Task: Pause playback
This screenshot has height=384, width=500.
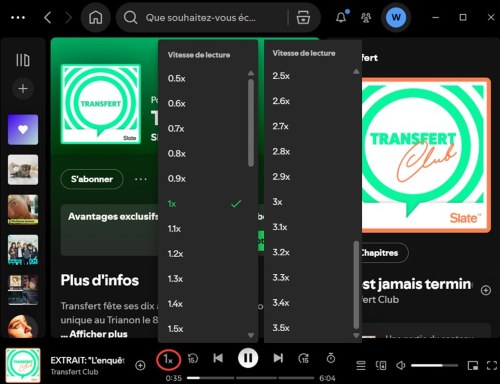Action: [x=248, y=358]
